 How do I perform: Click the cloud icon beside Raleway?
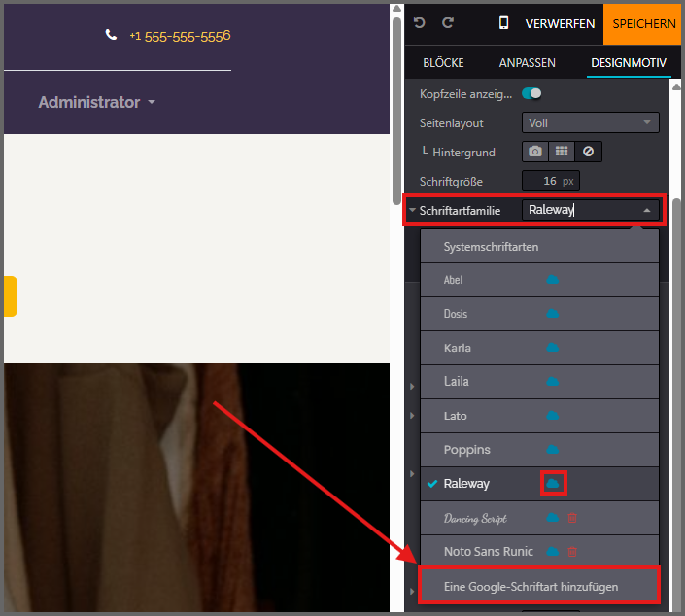pos(553,483)
